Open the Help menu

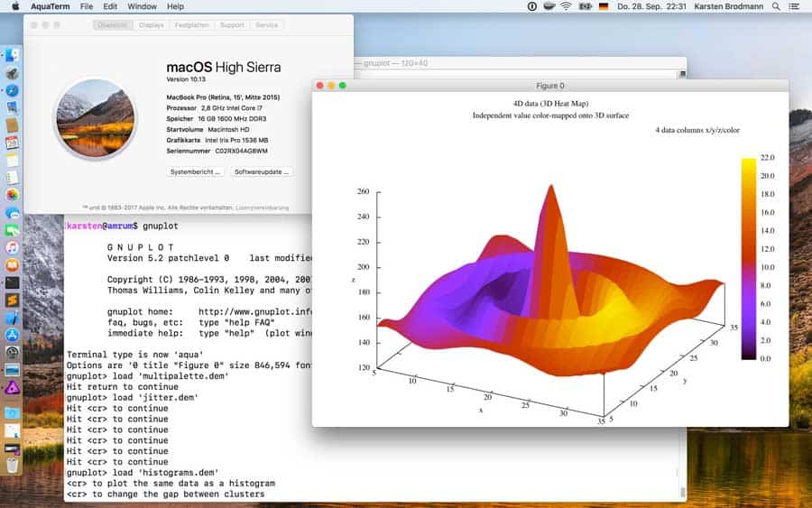tap(176, 6)
